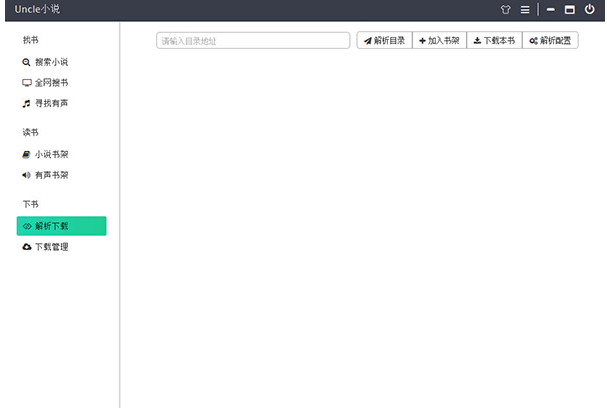Select the 解析下载 sidebar item

click(62, 226)
